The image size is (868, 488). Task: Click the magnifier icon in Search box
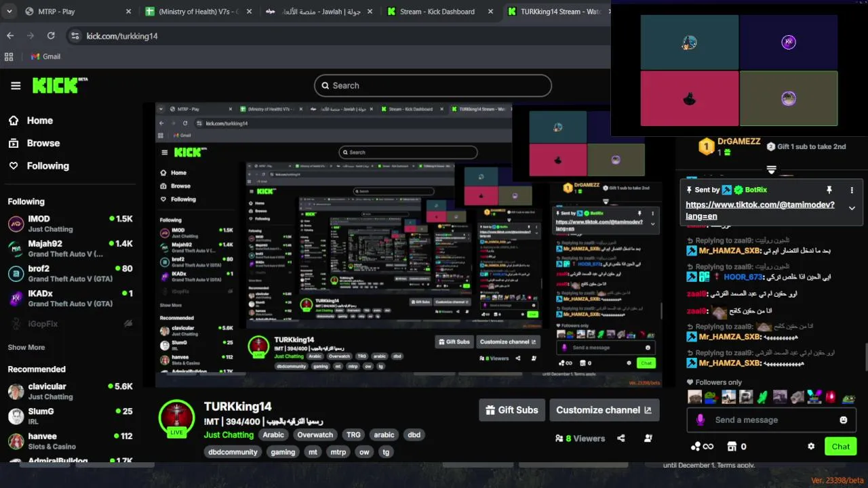[325, 85]
